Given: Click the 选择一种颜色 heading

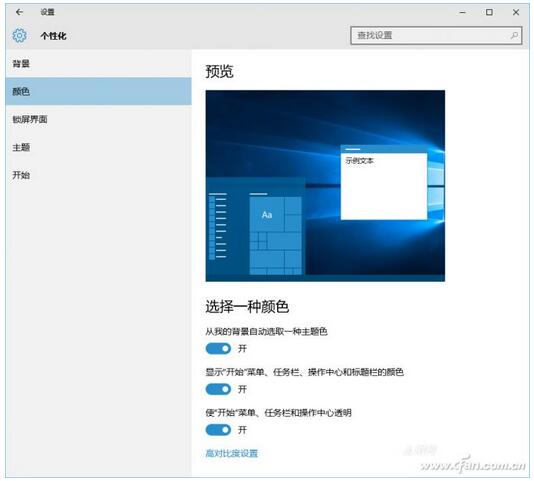Looking at the screenshot, I should coord(247,307).
